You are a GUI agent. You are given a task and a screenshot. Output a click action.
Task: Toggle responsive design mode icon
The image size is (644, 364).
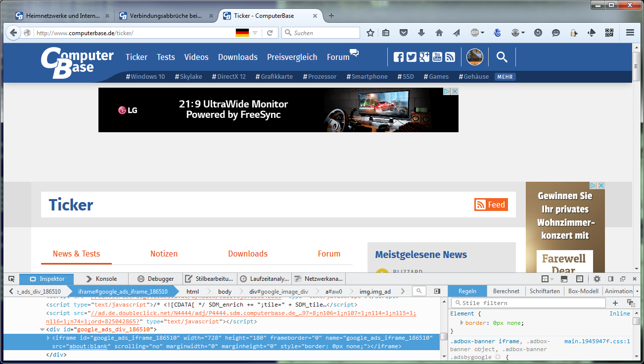coord(580,279)
